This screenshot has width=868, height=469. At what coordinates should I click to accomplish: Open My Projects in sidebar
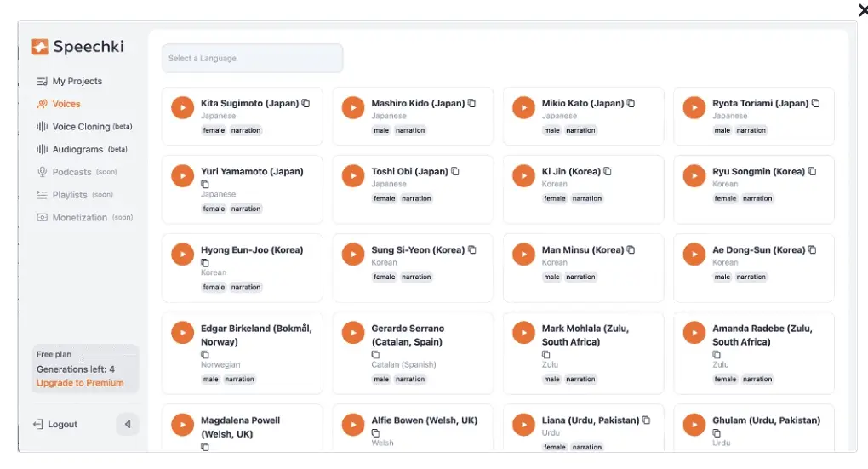tap(70, 82)
